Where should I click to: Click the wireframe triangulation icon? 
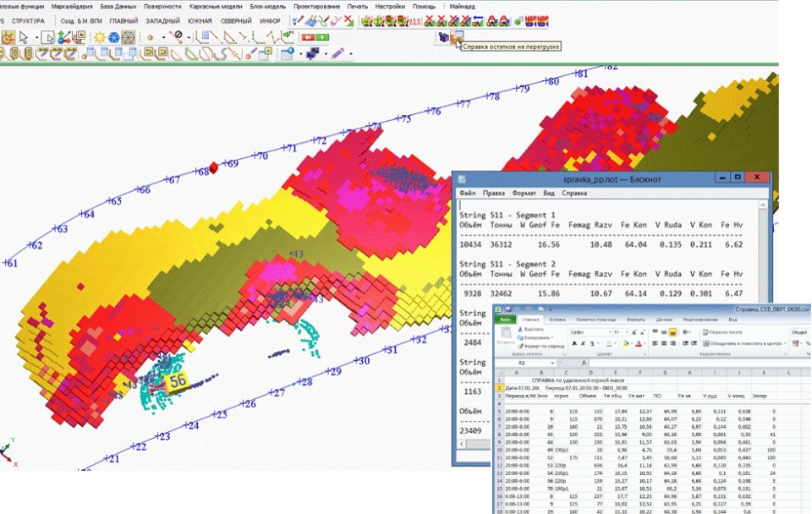click(x=128, y=37)
